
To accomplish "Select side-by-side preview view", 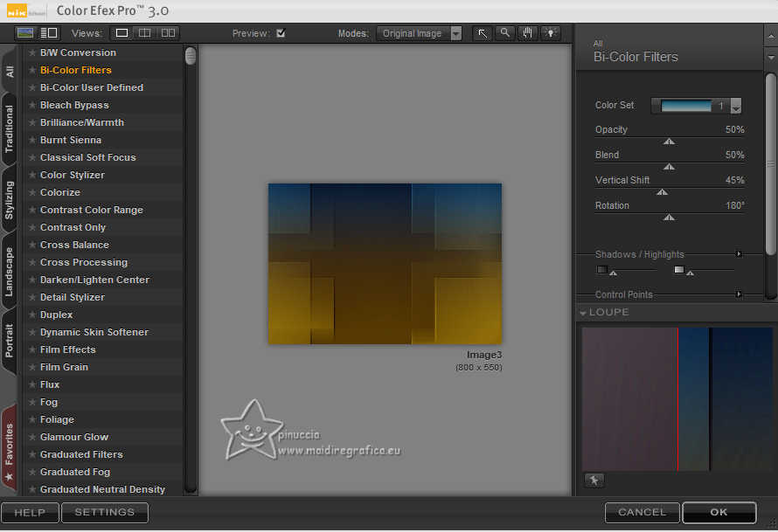I will coord(168,33).
